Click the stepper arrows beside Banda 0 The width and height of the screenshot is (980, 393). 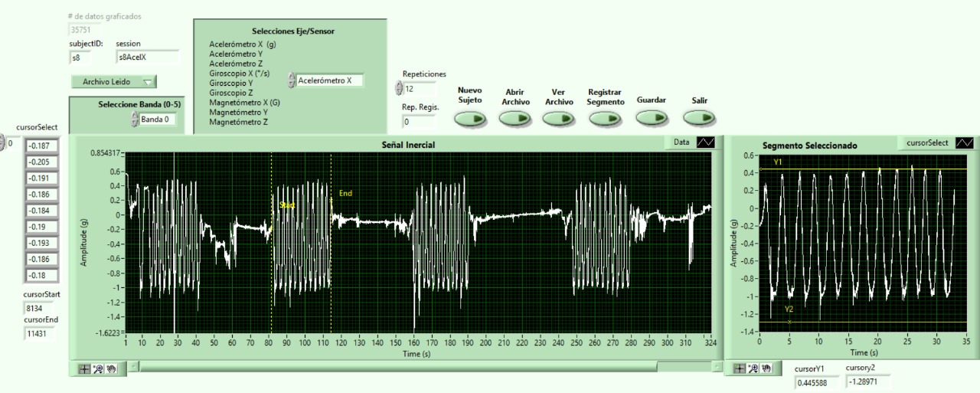click(136, 119)
